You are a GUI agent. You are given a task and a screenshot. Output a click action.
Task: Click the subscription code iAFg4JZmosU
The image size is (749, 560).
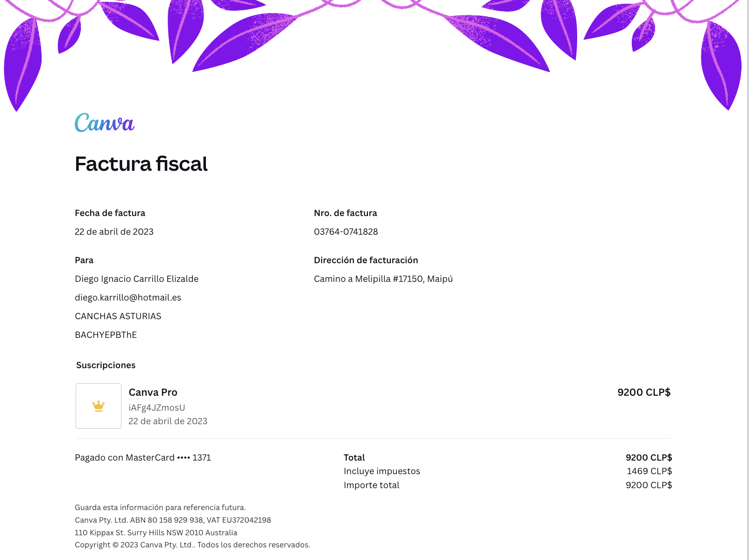(156, 408)
